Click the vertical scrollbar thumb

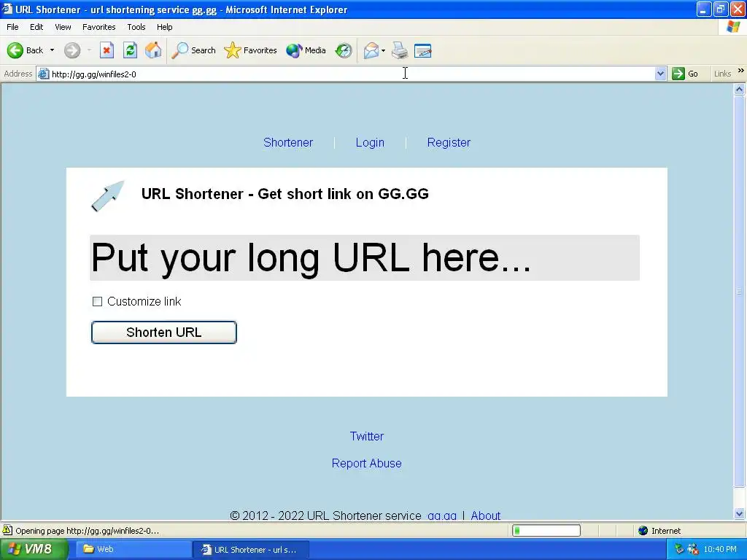point(740,292)
